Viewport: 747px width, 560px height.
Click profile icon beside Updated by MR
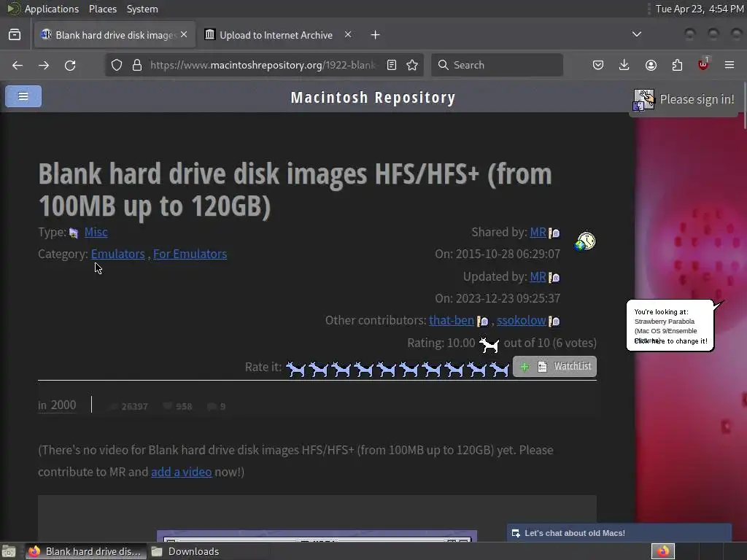554,277
